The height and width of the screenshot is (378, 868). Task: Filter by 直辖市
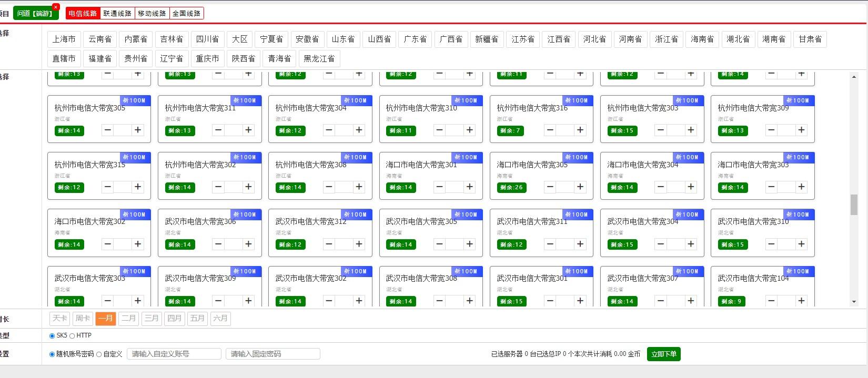(x=64, y=58)
